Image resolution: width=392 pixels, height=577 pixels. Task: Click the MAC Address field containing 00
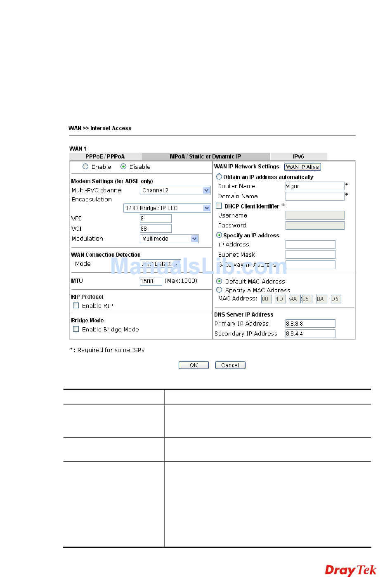click(267, 299)
